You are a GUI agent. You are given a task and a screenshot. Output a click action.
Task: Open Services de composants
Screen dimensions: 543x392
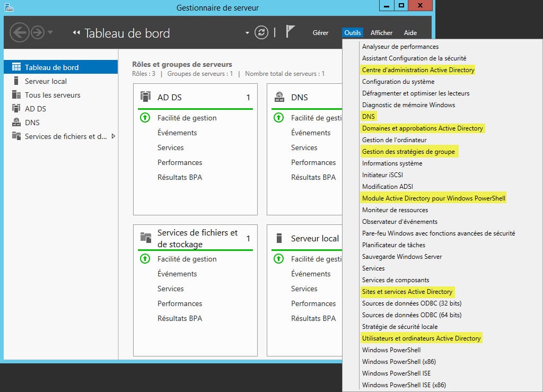(396, 280)
